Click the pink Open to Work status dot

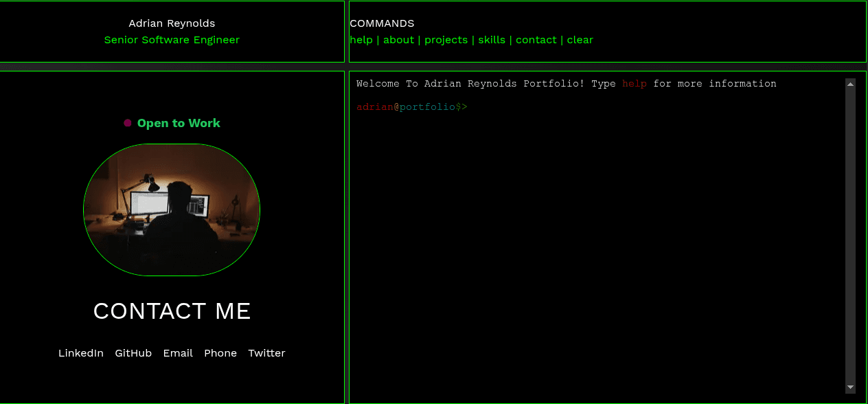pyautogui.click(x=127, y=123)
